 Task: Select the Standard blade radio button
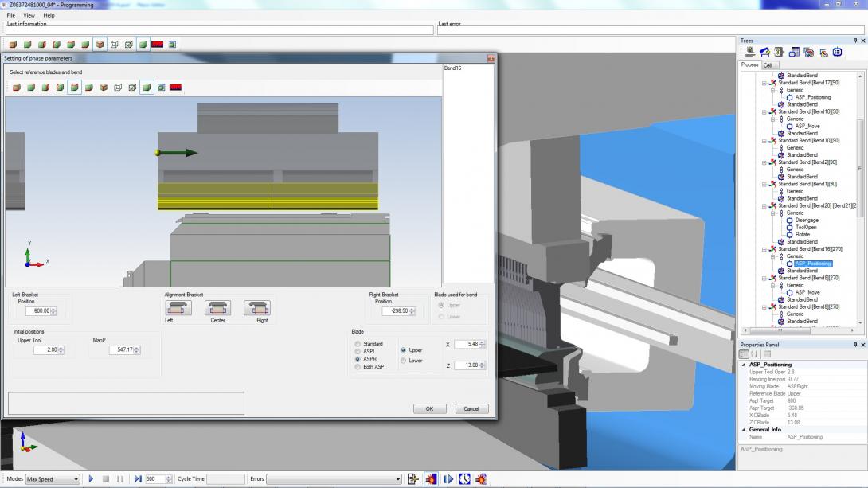(358, 344)
